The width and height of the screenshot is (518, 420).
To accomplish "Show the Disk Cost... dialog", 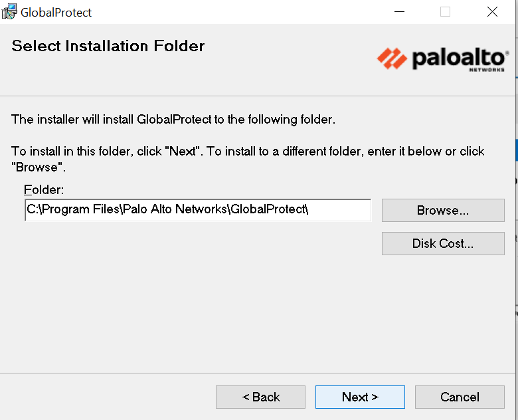I will click(x=443, y=243).
